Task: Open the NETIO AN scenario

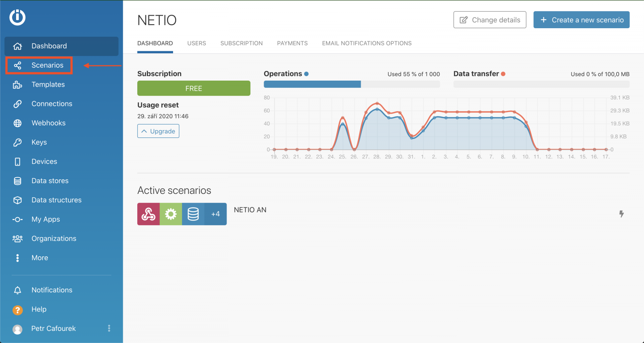Action: 250,210
